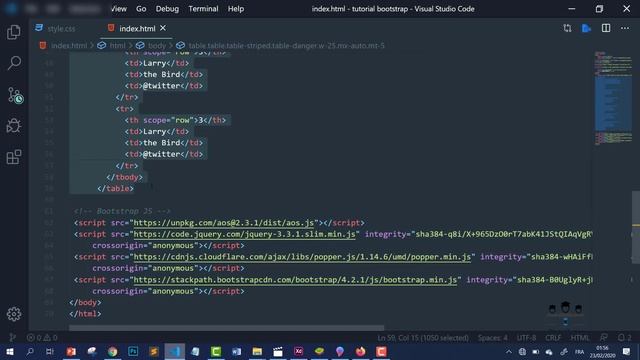640x360 pixels.
Task: Open notifications bell in status bar
Action: (624, 338)
